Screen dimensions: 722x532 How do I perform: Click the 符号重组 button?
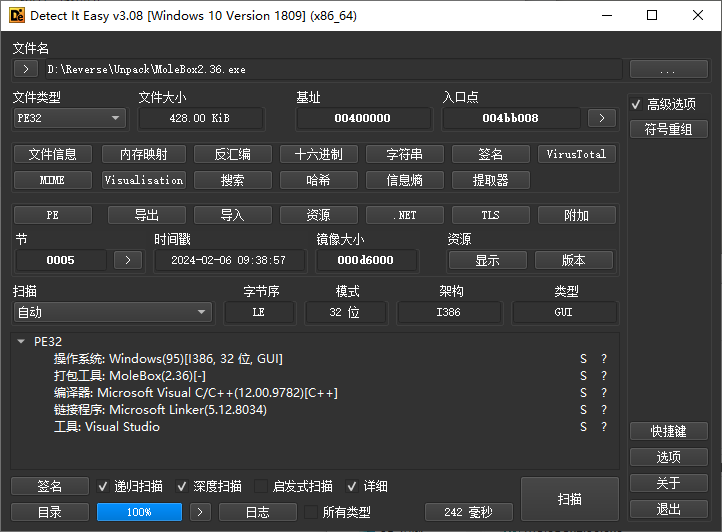coord(669,129)
